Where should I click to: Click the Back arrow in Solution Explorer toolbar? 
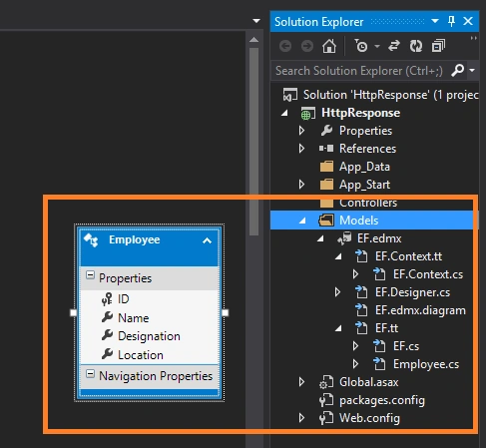(285, 46)
